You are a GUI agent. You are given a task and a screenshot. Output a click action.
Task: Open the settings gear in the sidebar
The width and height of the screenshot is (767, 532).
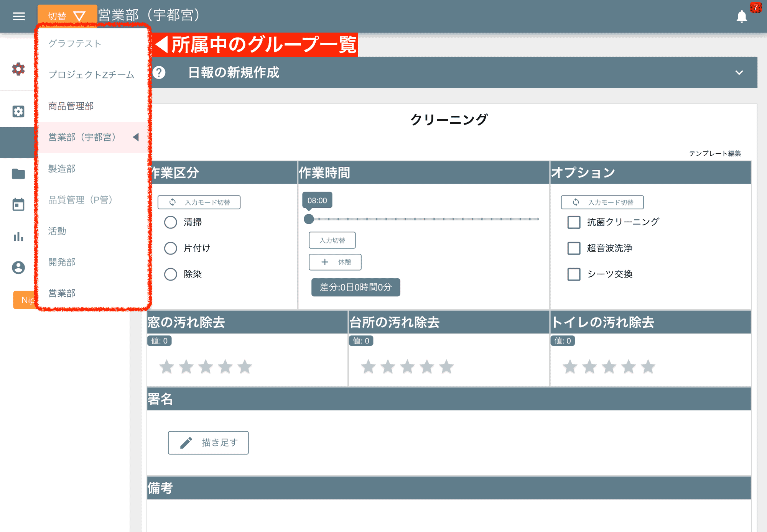(18, 70)
